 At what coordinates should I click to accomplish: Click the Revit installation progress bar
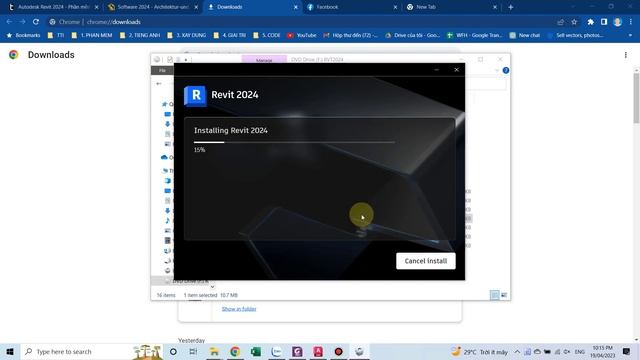[294, 142]
